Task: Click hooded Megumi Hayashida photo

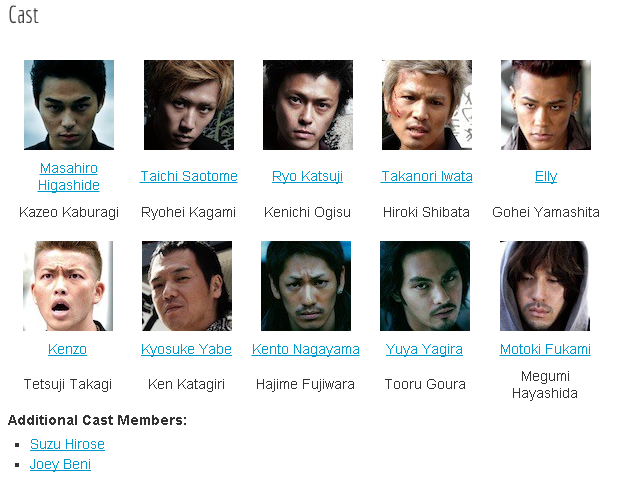Action: (545, 286)
